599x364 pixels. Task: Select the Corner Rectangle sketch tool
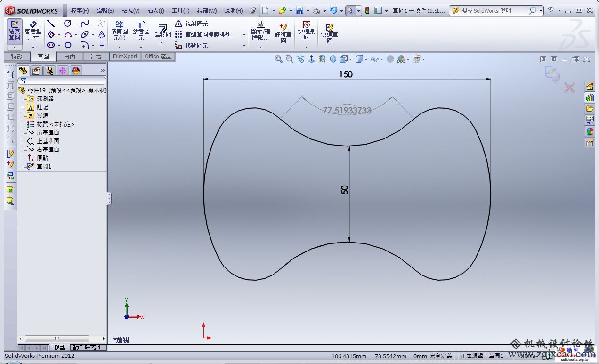tap(51, 34)
